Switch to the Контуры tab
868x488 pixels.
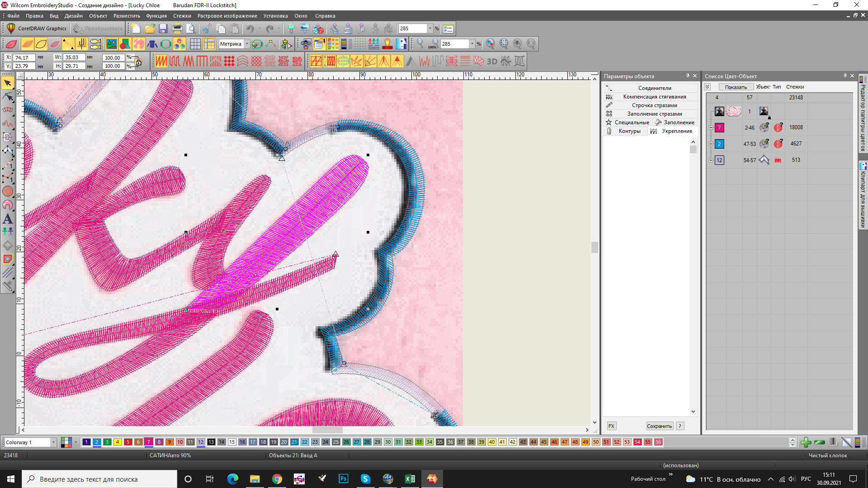(629, 131)
